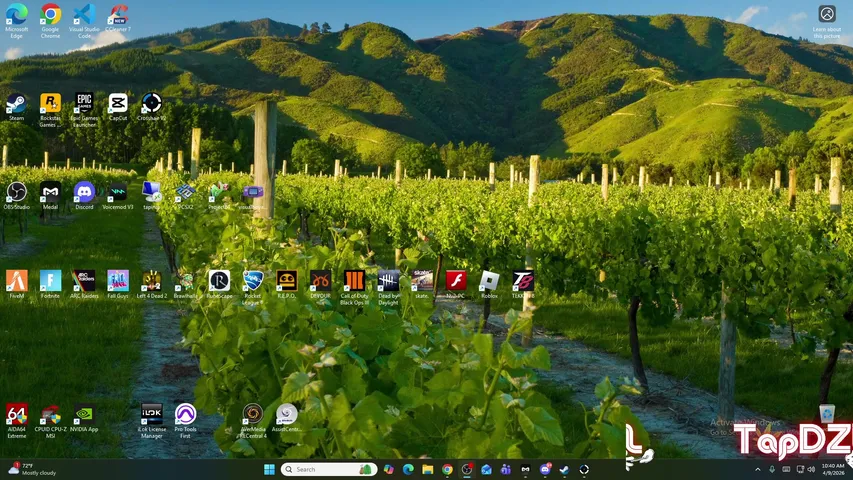853x480 pixels.
Task: Select the Steam desktop shortcut
Action: pyautogui.click(x=16, y=106)
